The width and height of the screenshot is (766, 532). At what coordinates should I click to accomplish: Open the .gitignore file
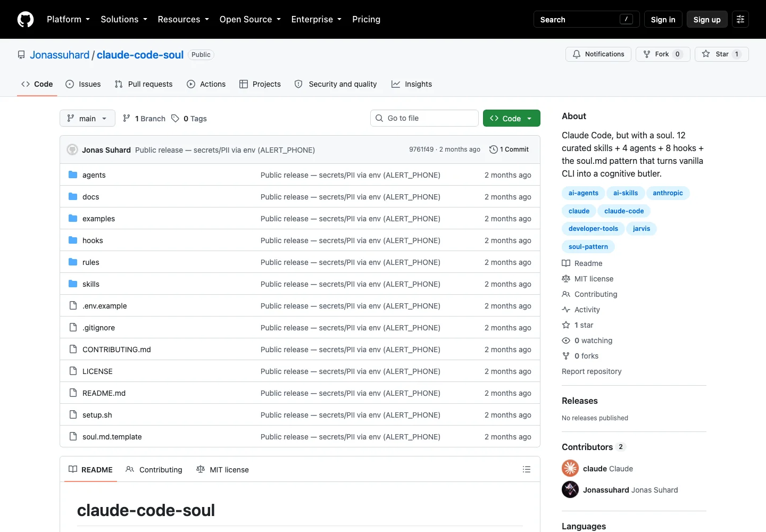click(98, 328)
